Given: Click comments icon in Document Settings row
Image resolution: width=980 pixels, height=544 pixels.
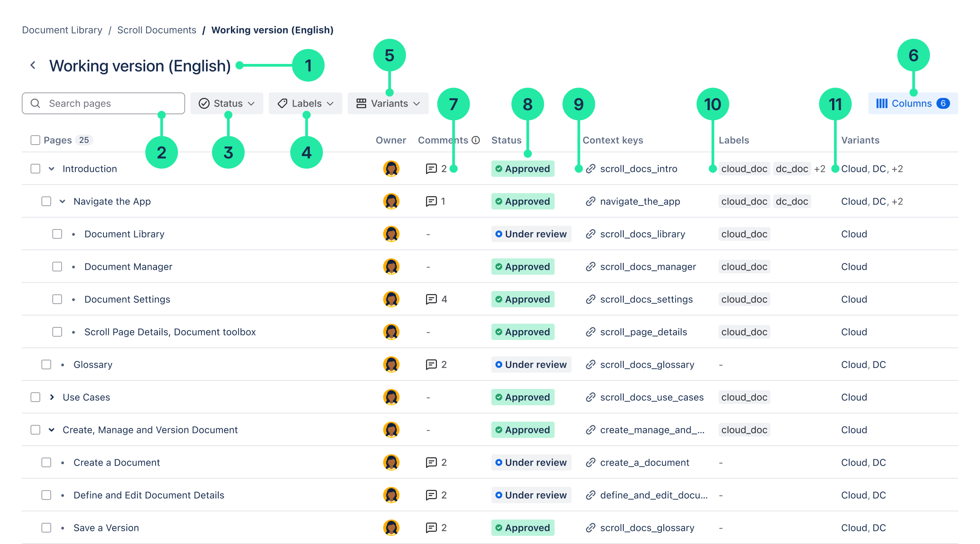Looking at the screenshot, I should pyautogui.click(x=431, y=299).
